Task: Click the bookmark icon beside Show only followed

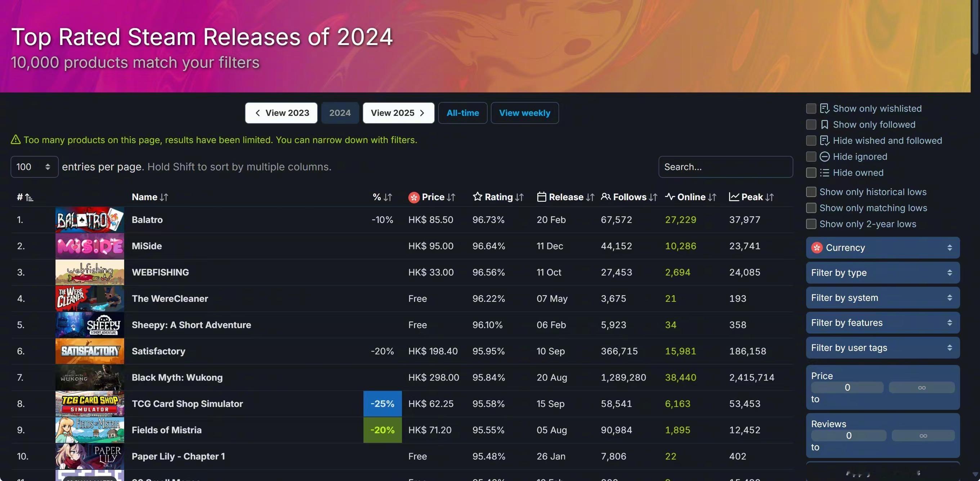Action: 824,124
